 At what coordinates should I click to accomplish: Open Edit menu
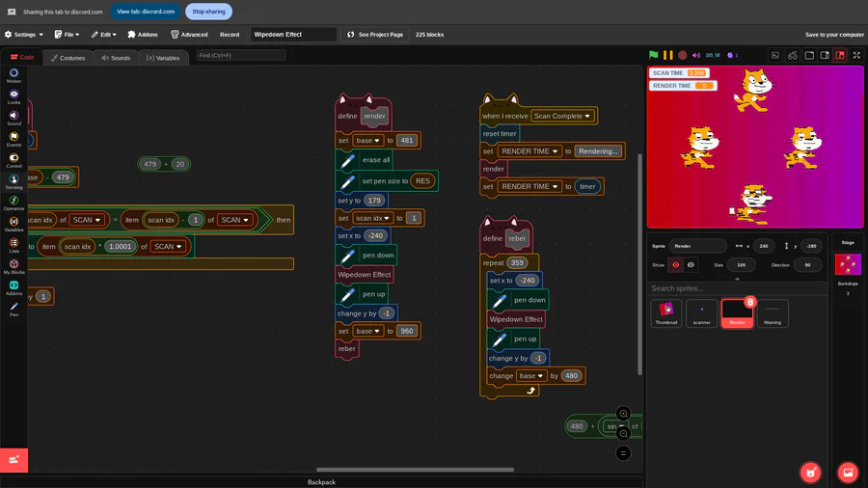103,35
